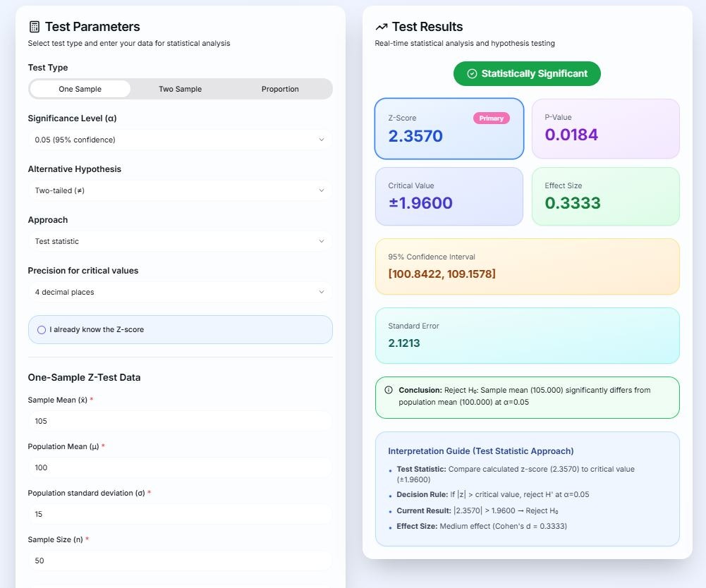This screenshot has width=706, height=588.
Task: Open the Approach dropdown showing Test statistic
Action: (x=178, y=241)
